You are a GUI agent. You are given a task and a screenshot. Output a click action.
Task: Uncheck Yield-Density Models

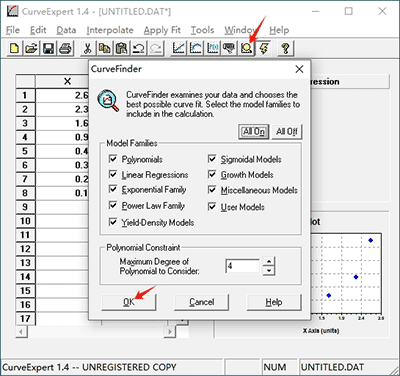[x=113, y=222]
